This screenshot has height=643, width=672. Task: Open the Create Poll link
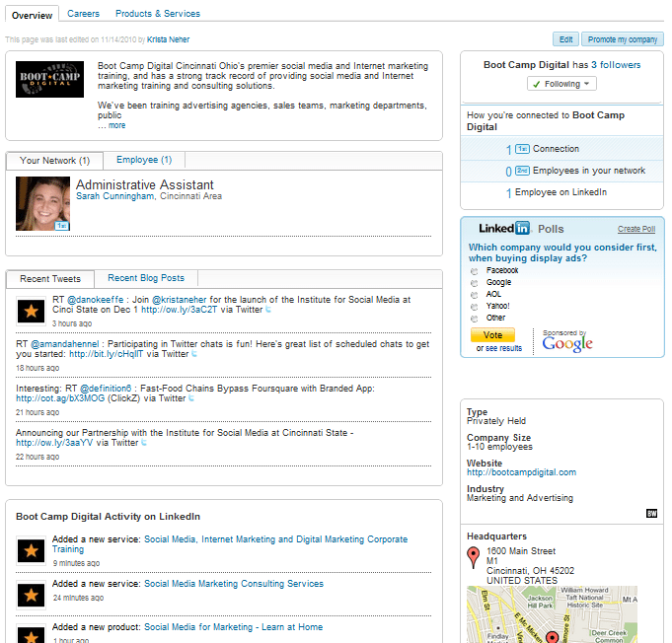point(635,229)
